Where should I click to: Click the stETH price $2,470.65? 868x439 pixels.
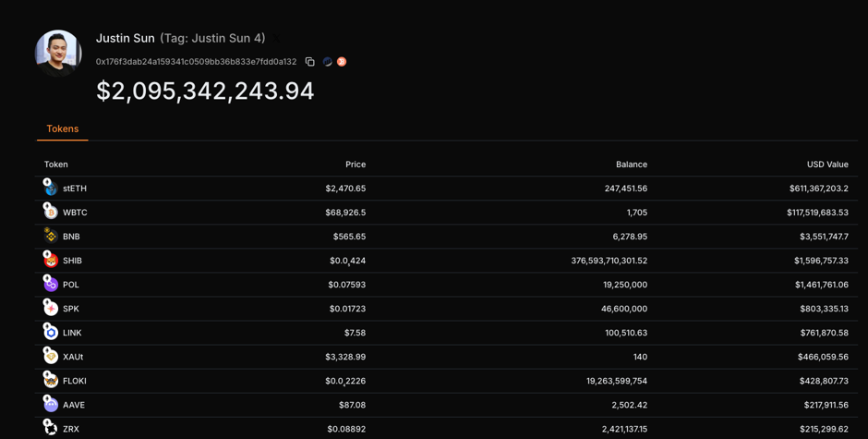[345, 189]
